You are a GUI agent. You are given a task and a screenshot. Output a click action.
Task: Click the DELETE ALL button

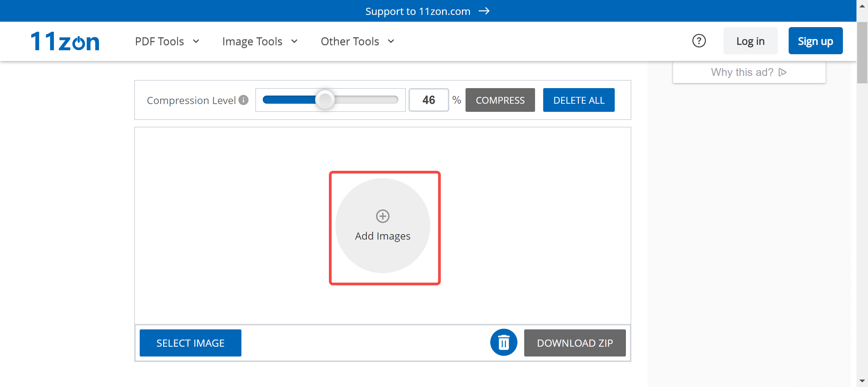point(579,100)
